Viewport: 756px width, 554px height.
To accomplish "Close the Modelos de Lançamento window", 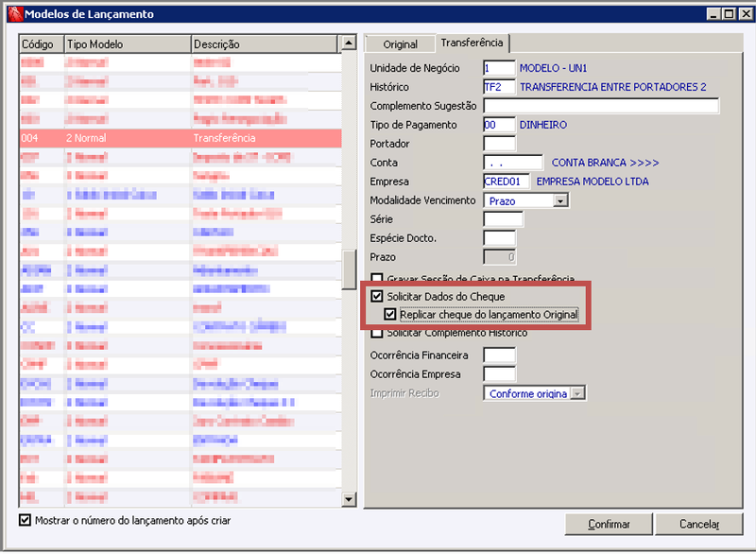I will point(746,14).
